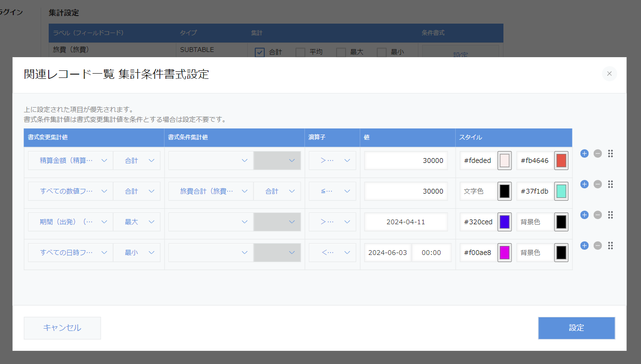Add a row below the すべての数値 condition row
This screenshot has width=641, height=364.
(x=584, y=184)
